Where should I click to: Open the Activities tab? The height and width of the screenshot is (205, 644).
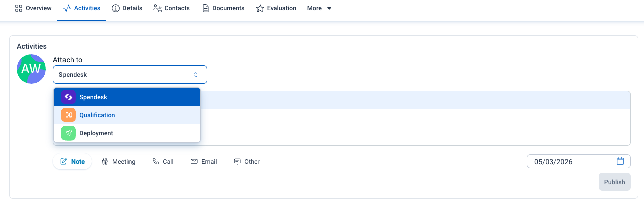click(82, 8)
